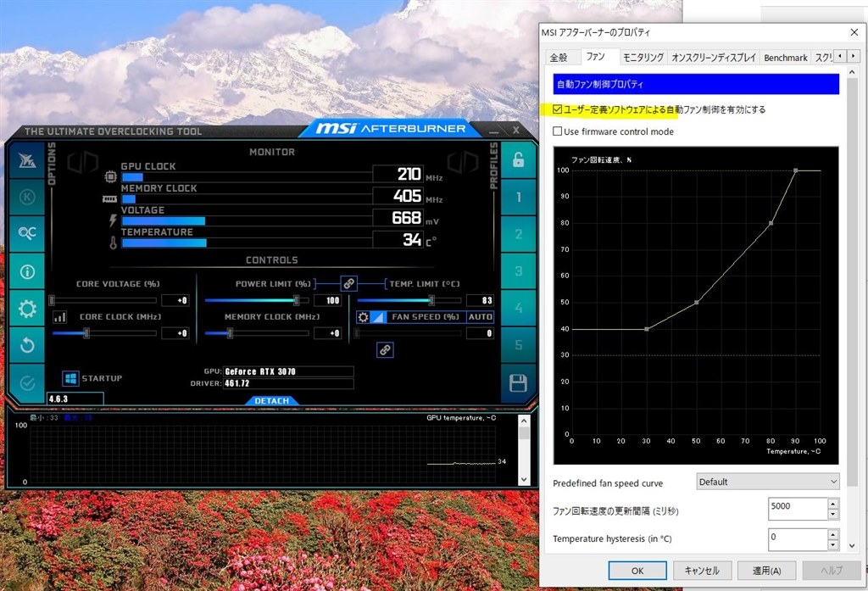Click the fan speed link icon below the slider
Screen dimensions: 868x591
point(386,349)
